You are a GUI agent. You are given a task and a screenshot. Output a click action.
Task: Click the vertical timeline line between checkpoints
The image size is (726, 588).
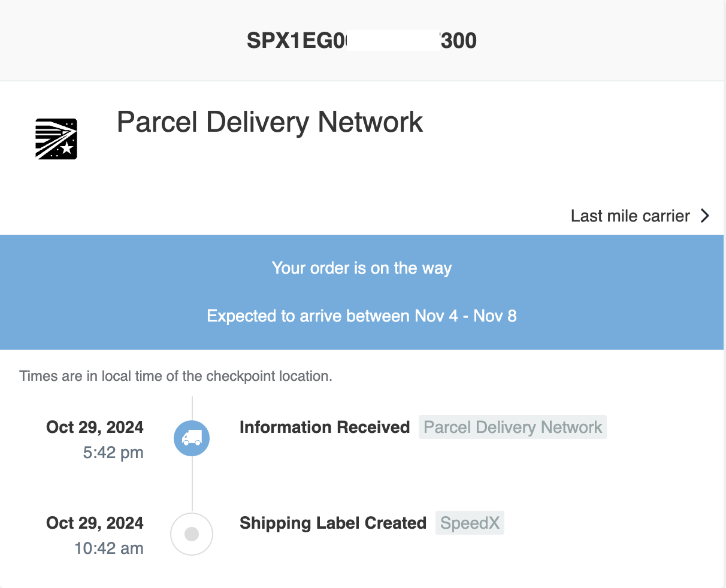point(192,484)
